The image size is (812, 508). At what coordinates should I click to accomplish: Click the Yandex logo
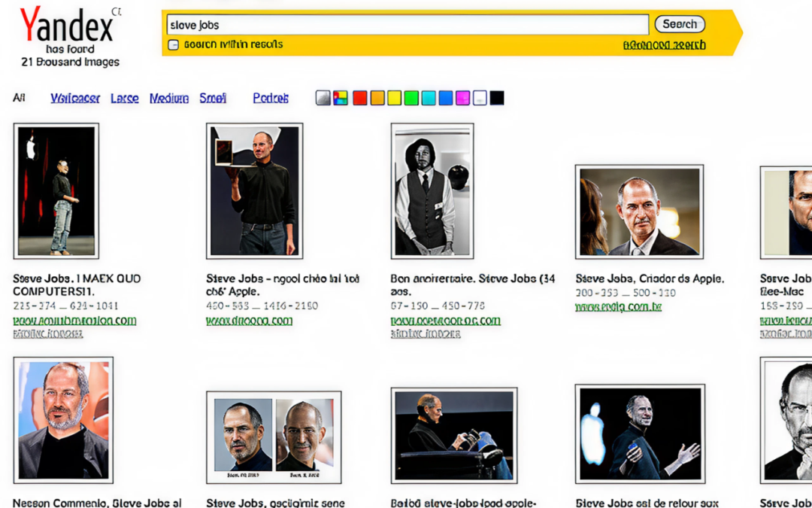[65, 26]
